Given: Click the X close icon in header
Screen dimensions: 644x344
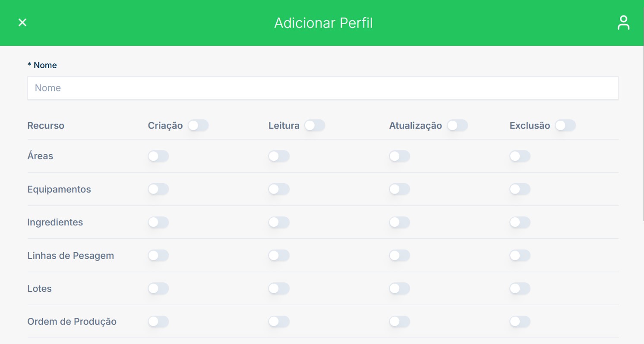Looking at the screenshot, I should click(x=22, y=22).
